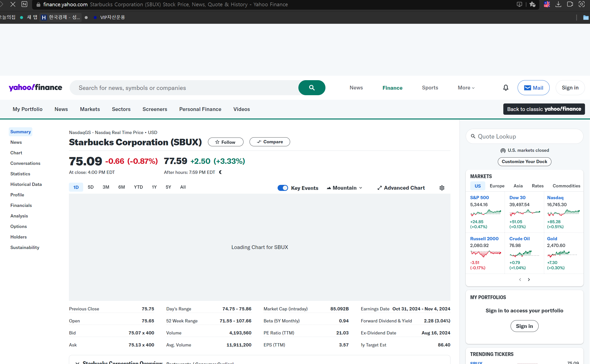Image resolution: width=590 pixels, height=364 pixels.
Task: Click Back to classic Yahoo Finance button
Action: tap(544, 109)
